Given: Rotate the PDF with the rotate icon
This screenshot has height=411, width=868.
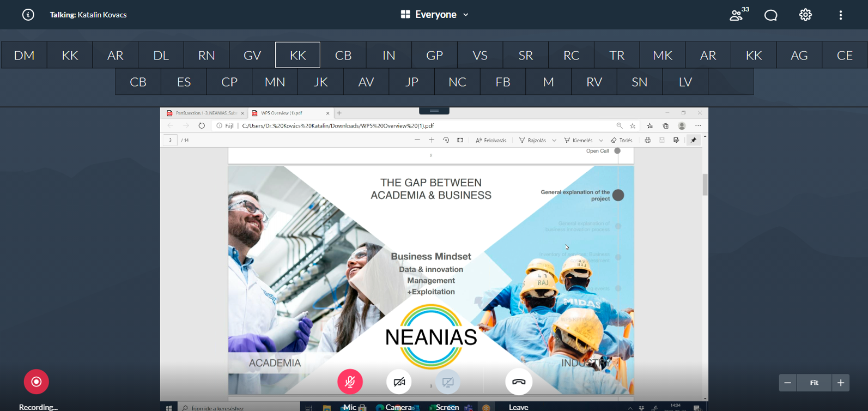Looking at the screenshot, I should point(446,140).
